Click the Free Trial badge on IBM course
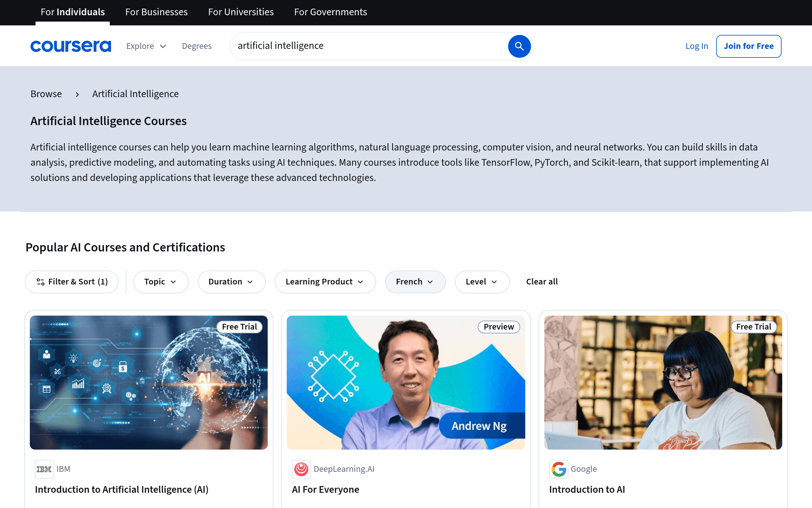The image size is (812, 508). (239, 327)
